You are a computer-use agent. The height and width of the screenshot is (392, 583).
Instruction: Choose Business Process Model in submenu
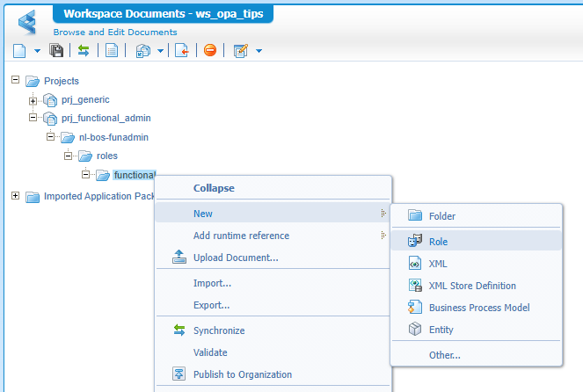click(478, 308)
